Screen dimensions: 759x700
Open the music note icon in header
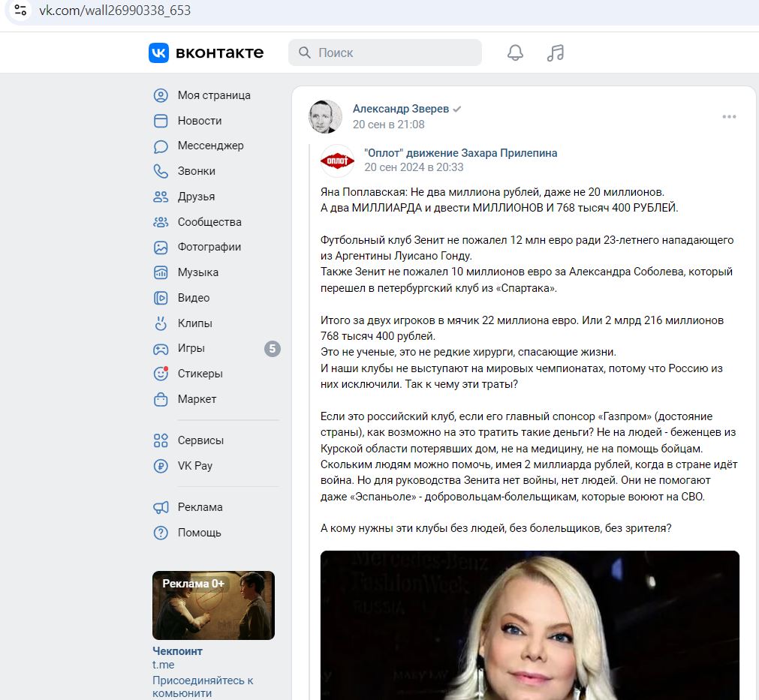pyautogui.click(x=556, y=53)
